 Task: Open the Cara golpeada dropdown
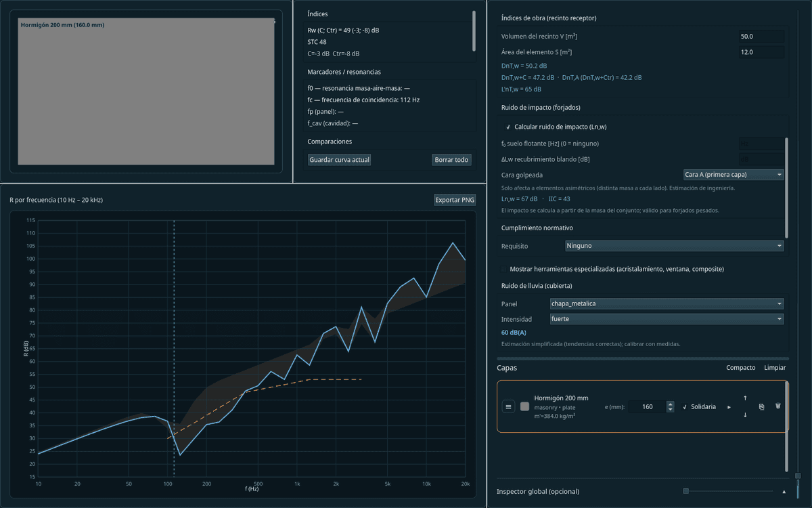click(x=734, y=175)
